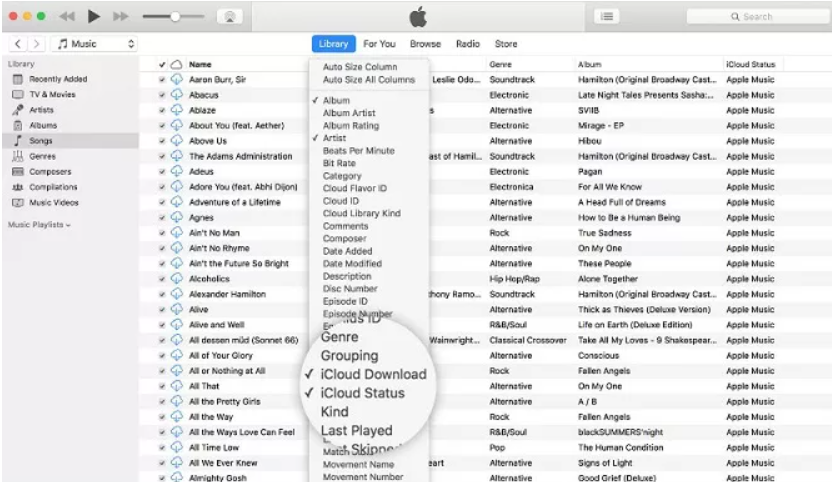Sort by the Album column header
Viewport: 832px width, 482px height.
tap(590, 64)
